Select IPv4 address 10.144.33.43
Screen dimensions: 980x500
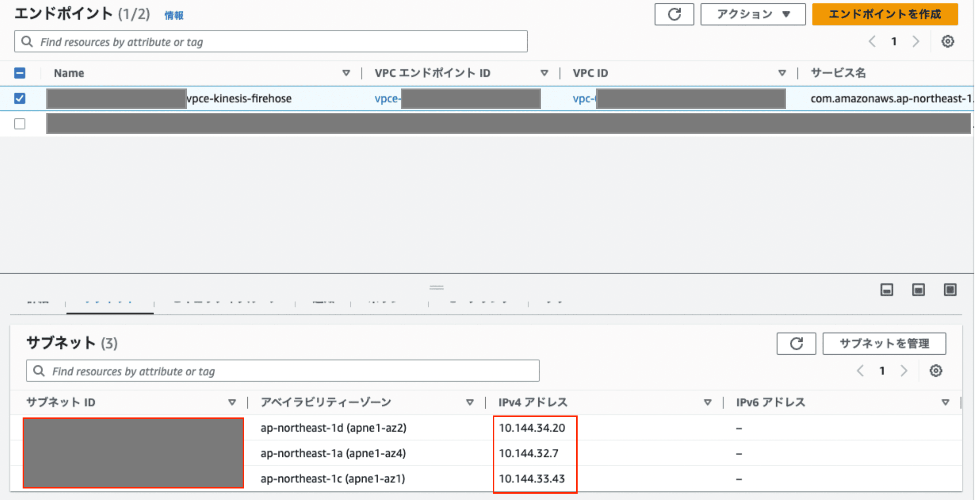point(532,479)
